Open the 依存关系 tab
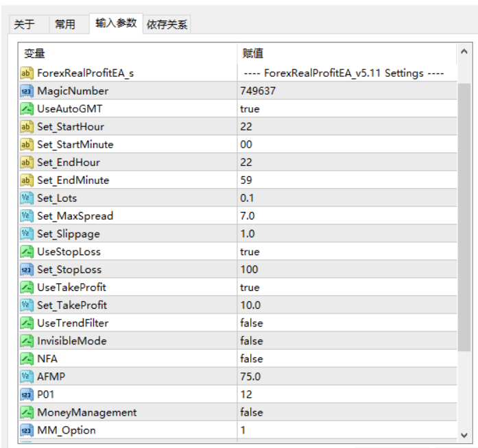Viewport: 478px width, 448px height. 167,25
